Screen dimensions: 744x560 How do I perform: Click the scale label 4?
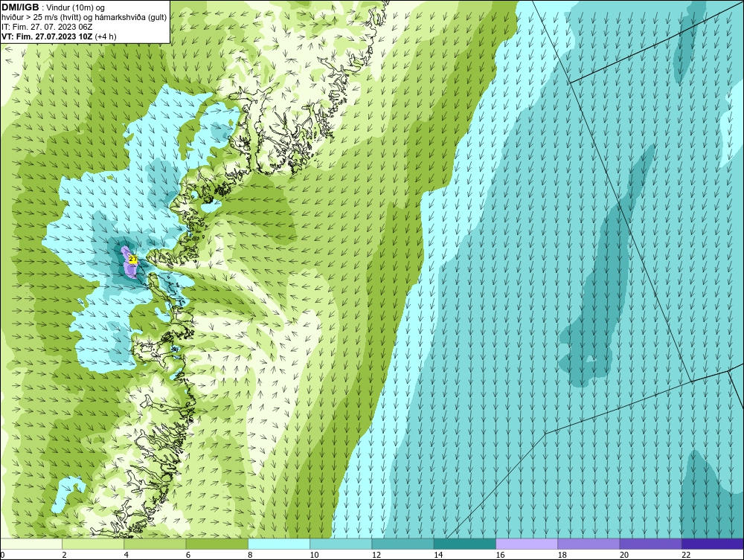coord(126,555)
